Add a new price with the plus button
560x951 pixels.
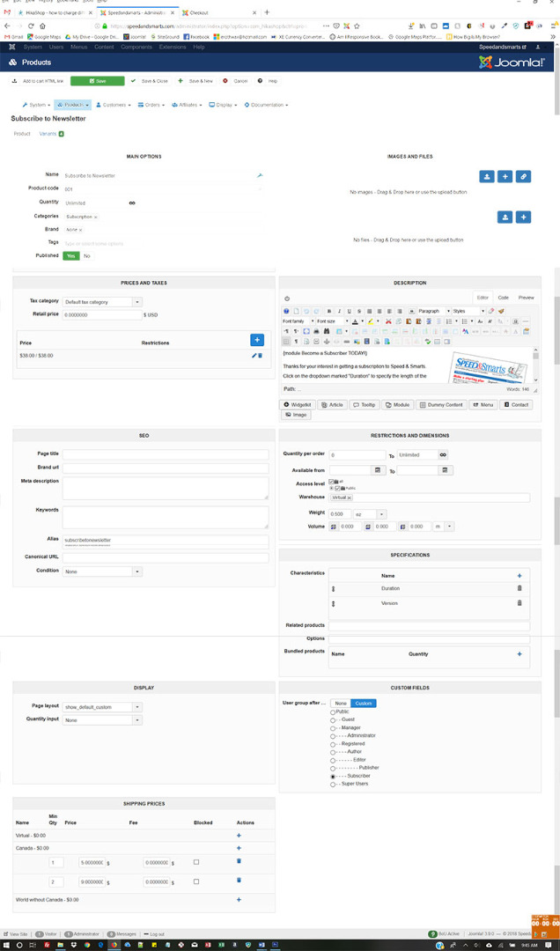256,340
